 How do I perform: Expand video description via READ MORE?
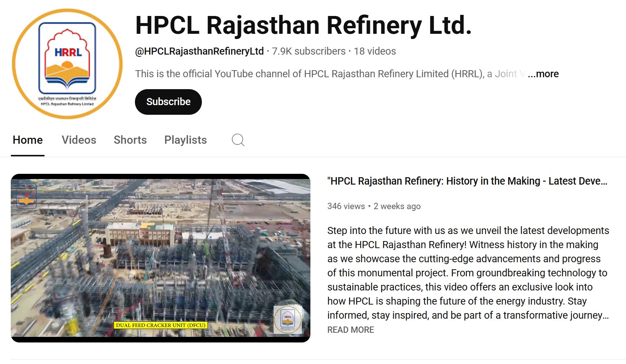[x=351, y=330]
